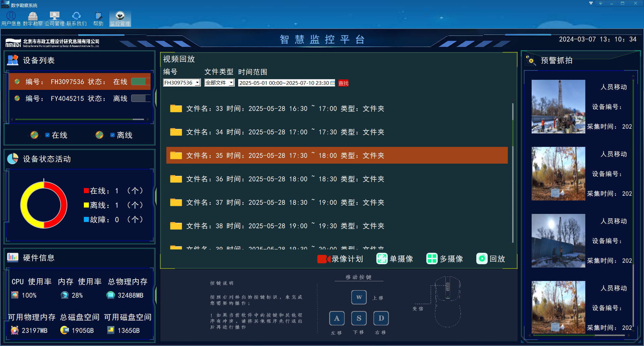
Task: Open the 编号 device dropdown
Action: coord(197,82)
